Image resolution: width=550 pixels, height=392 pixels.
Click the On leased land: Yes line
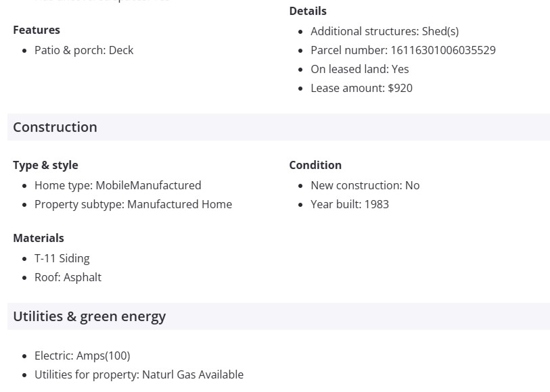pos(359,69)
